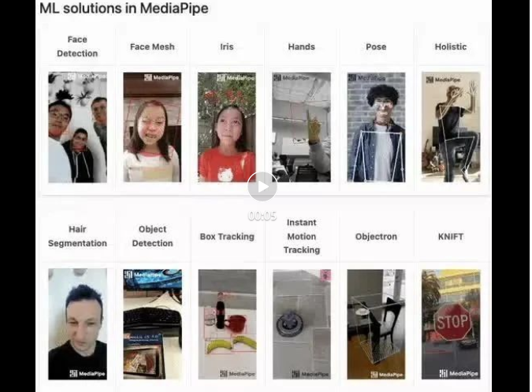
Task: Open the Hands demo thumbnail
Action: tap(301, 128)
